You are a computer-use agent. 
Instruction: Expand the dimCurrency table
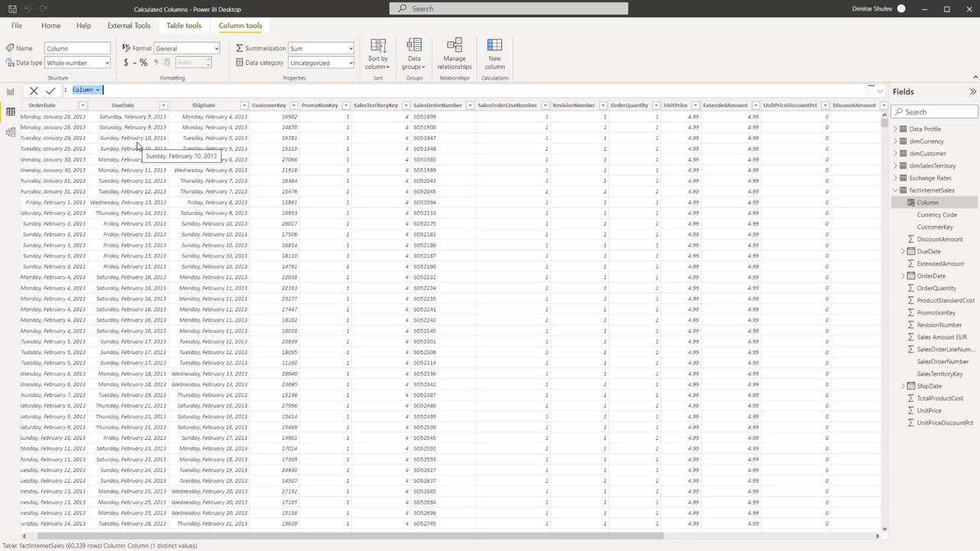point(896,142)
